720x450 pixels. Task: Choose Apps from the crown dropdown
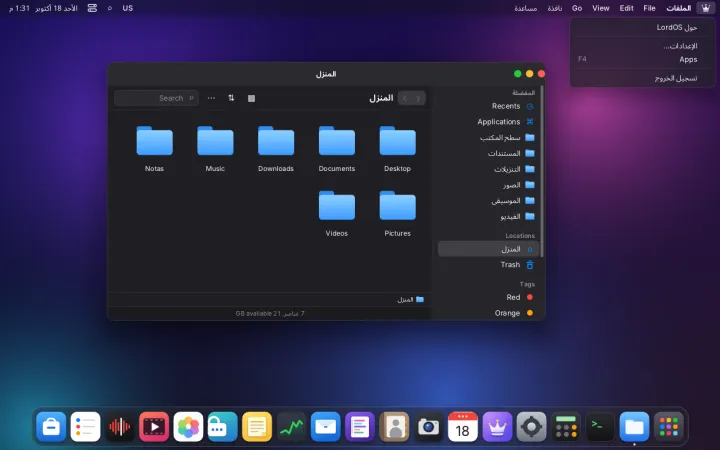tap(642, 59)
